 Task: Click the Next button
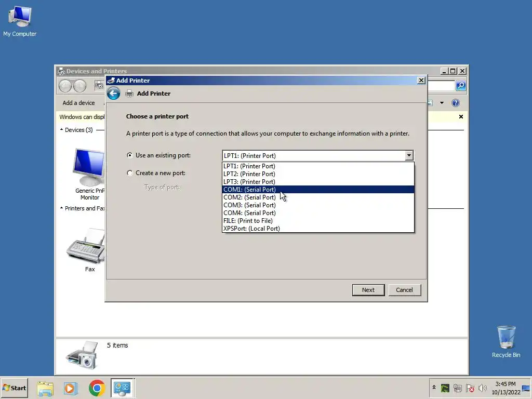368,290
